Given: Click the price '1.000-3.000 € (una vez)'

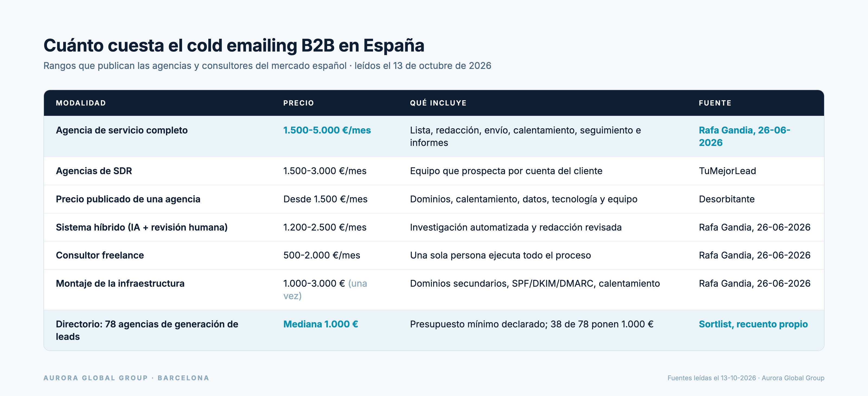Looking at the screenshot, I should tap(325, 290).
